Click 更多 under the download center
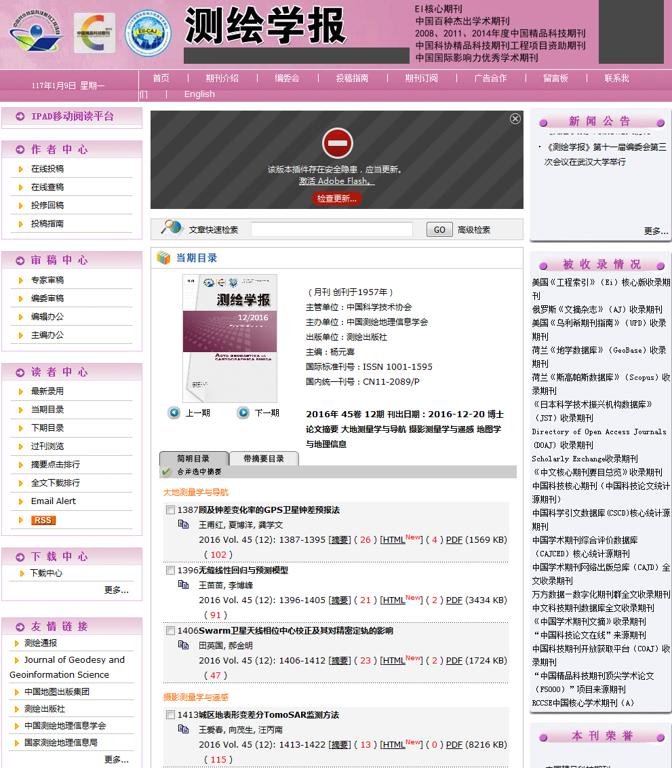Image resolution: width=672 pixels, height=768 pixels. [117, 590]
